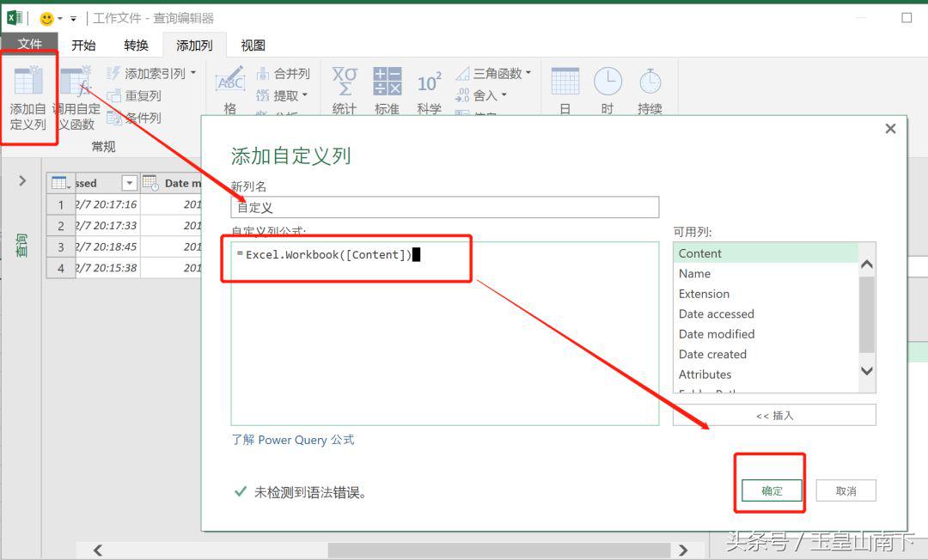The image size is (928, 560).
Task: Click the 确定 button to confirm
Action: 770,490
